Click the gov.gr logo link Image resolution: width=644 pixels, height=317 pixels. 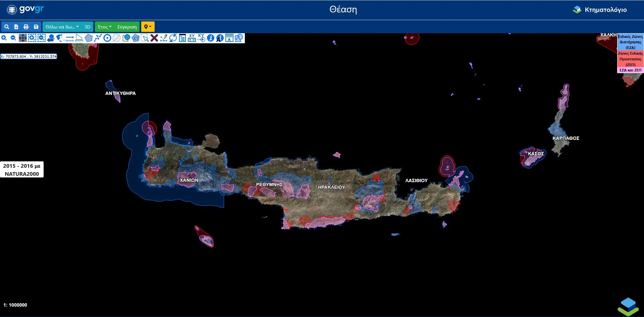(25, 9)
